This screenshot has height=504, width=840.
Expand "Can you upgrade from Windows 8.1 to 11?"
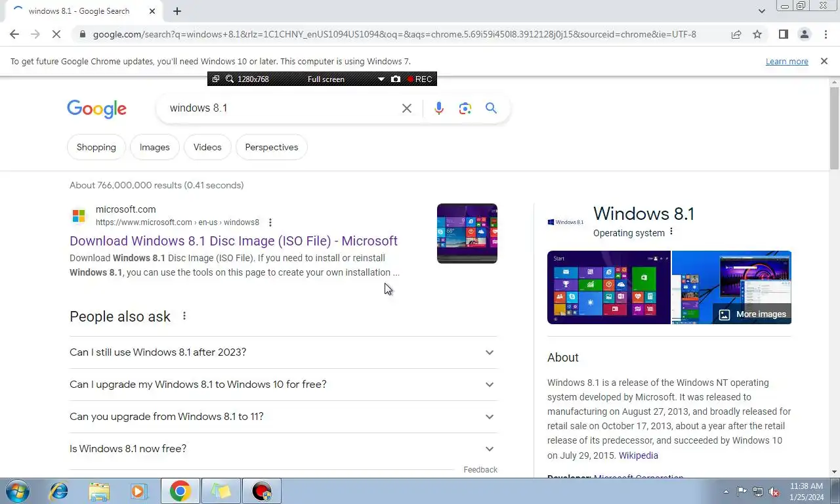click(x=283, y=417)
